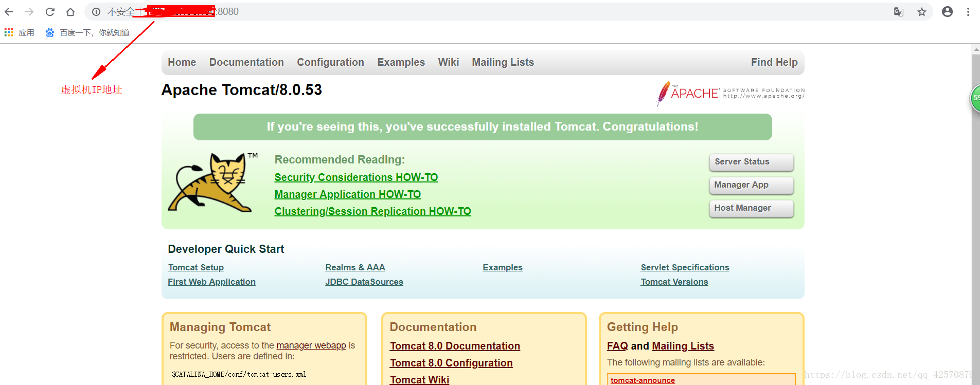The image size is (980, 385).
Task: Open the tomcat-announce mailing list link
Action: (x=643, y=380)
